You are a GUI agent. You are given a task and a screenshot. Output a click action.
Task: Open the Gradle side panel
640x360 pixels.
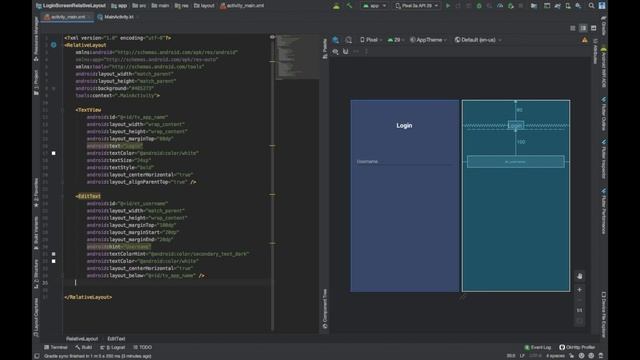604,26
